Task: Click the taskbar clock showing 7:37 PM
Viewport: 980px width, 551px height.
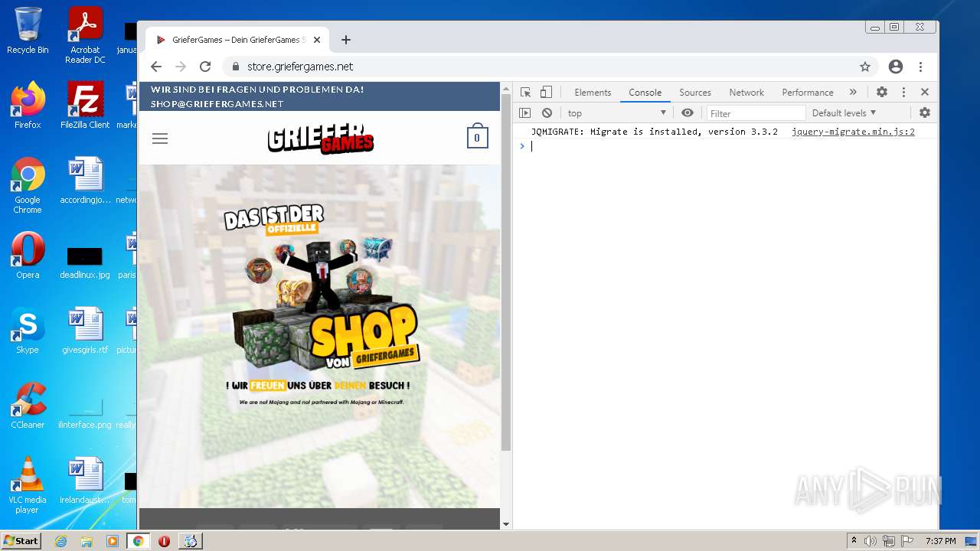Action: point(941,541)
